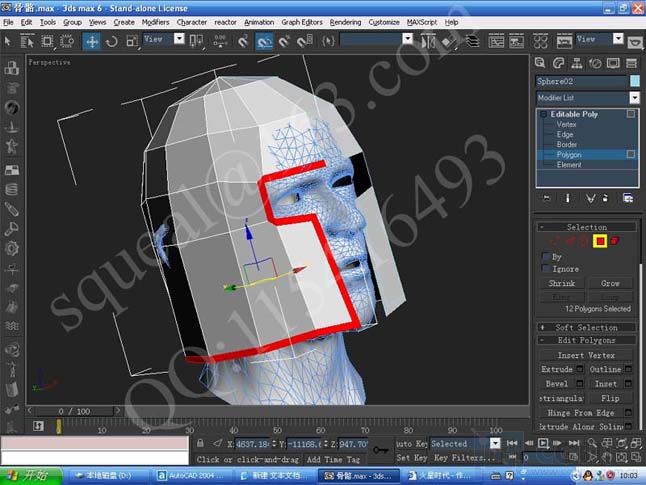Click the time slider showing 0 / 100
The image size is (646, 485).
click(x=74, y=411)
